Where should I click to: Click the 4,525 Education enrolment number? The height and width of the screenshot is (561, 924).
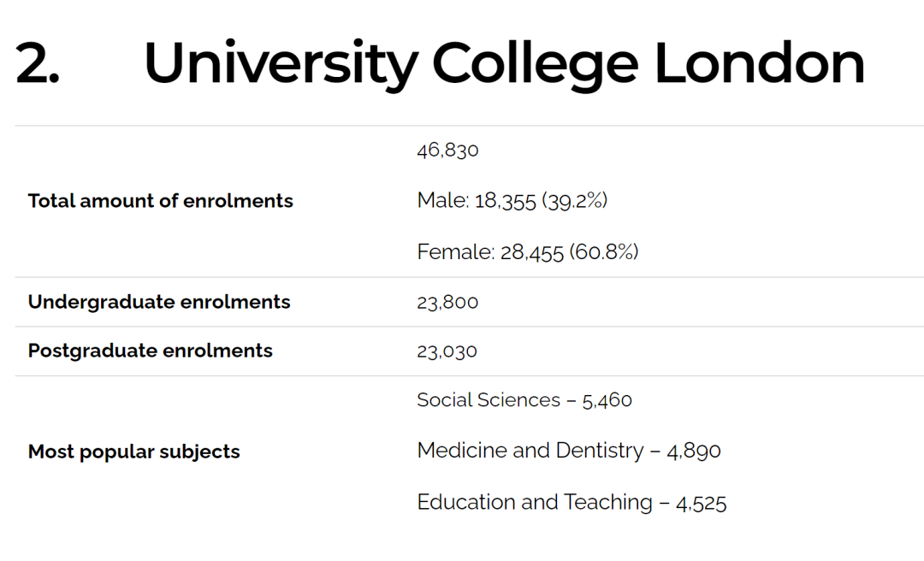pos(702,503)
